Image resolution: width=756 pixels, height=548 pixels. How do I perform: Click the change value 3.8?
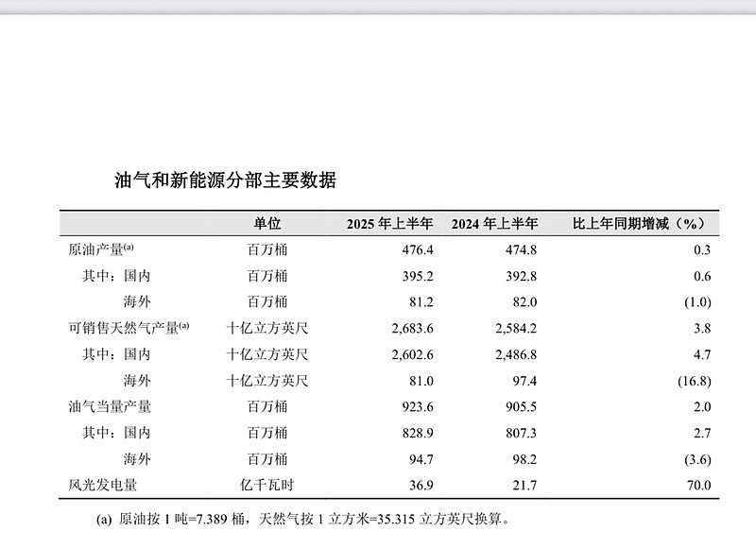[x=702, y=329]
